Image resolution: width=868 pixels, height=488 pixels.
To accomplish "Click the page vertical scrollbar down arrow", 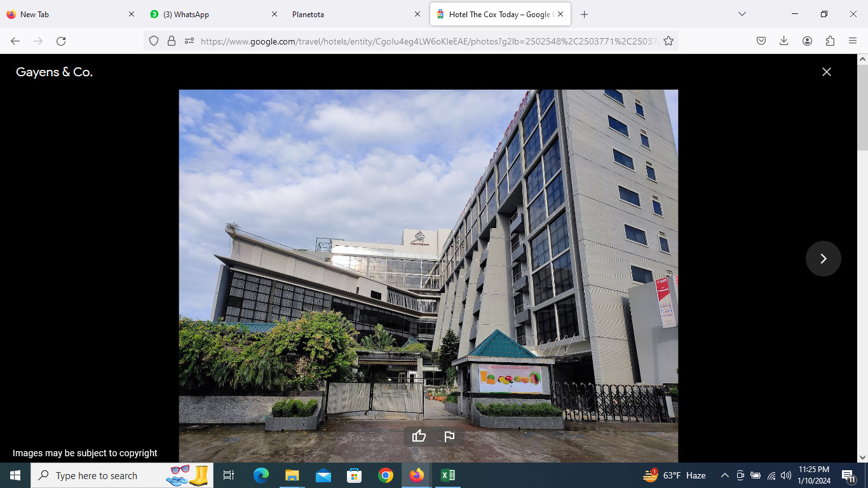I will point(862,457).
